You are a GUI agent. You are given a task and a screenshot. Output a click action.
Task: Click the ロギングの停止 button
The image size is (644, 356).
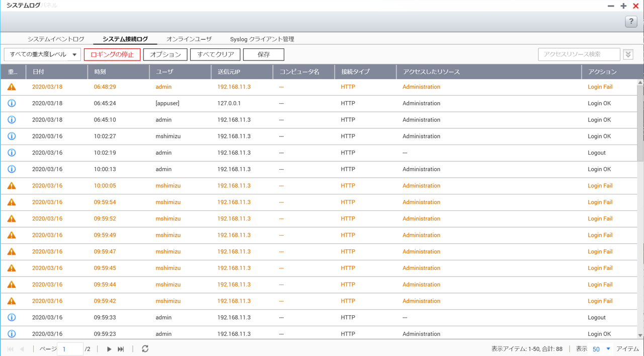(112, 54)
